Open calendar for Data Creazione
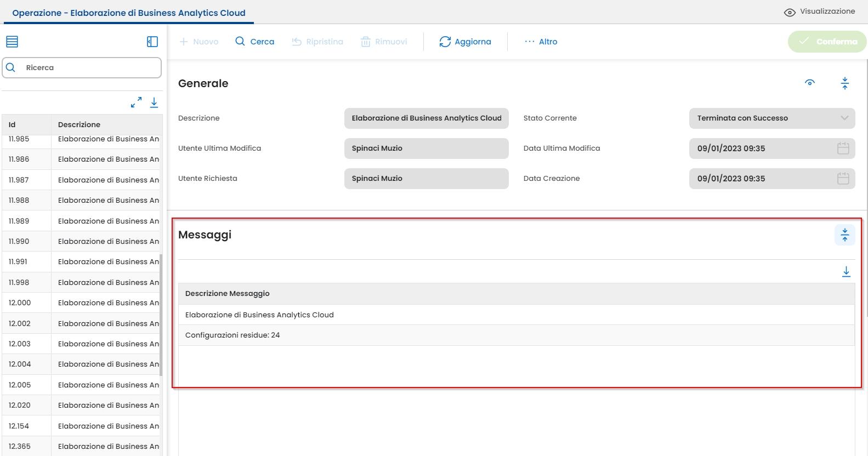Image resolution: width=868 pixels, height=456 pixels. [843, 179]
